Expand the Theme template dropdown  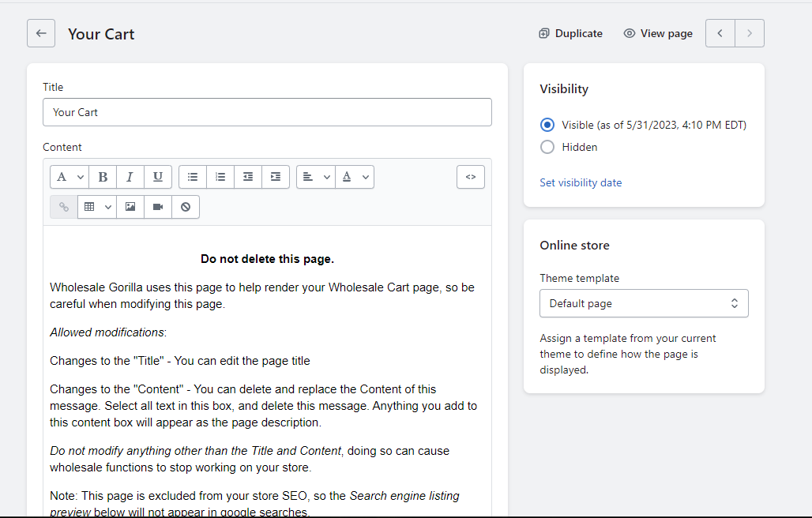coord(644,303)
